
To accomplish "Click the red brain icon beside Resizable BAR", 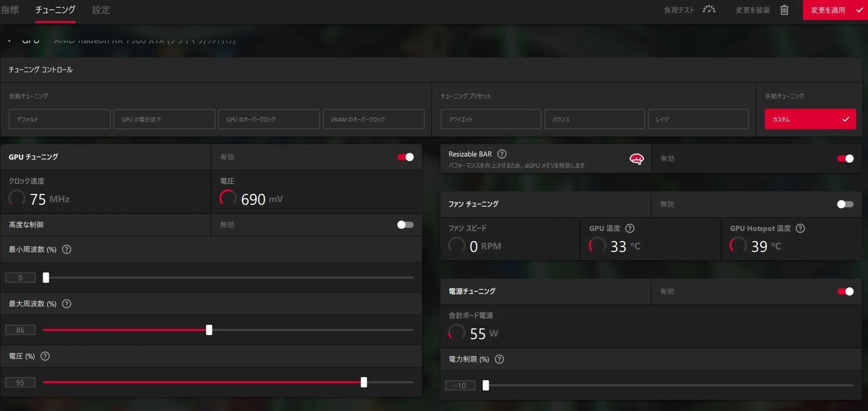I will (x=637, y=159).
